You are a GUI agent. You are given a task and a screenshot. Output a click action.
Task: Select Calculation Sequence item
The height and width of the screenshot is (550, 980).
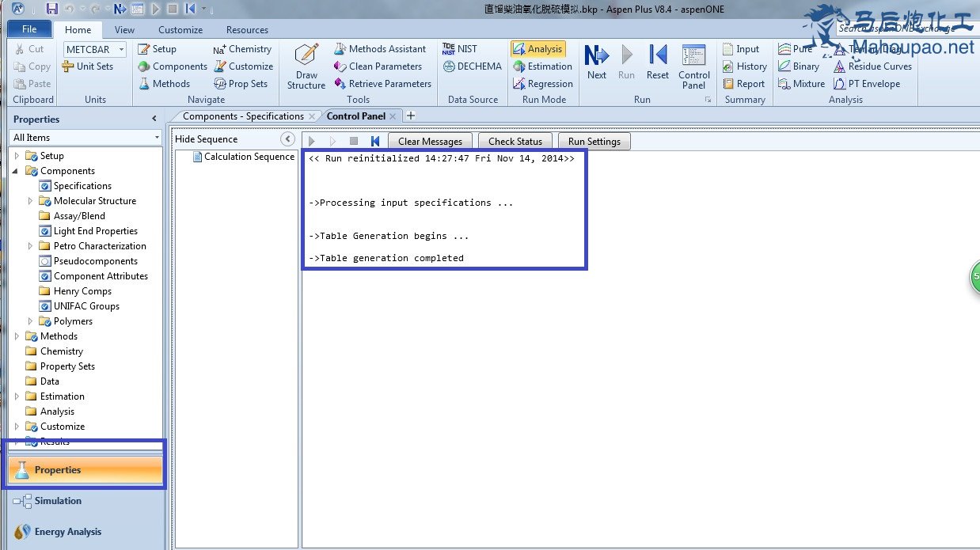click(x=244, y=157)
